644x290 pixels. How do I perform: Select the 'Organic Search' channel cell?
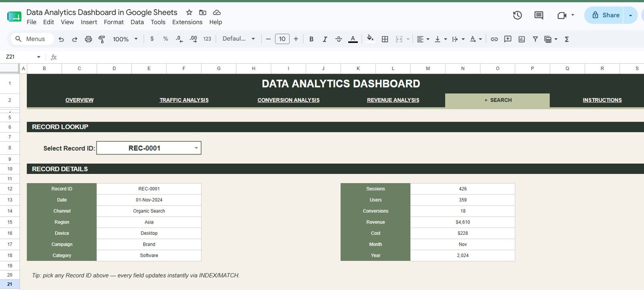149,211
